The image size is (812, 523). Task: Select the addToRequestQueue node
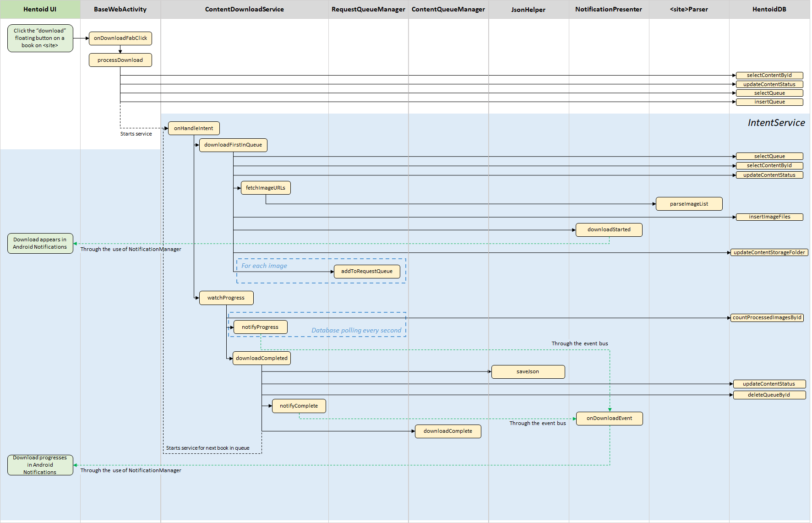coord(367,272)
